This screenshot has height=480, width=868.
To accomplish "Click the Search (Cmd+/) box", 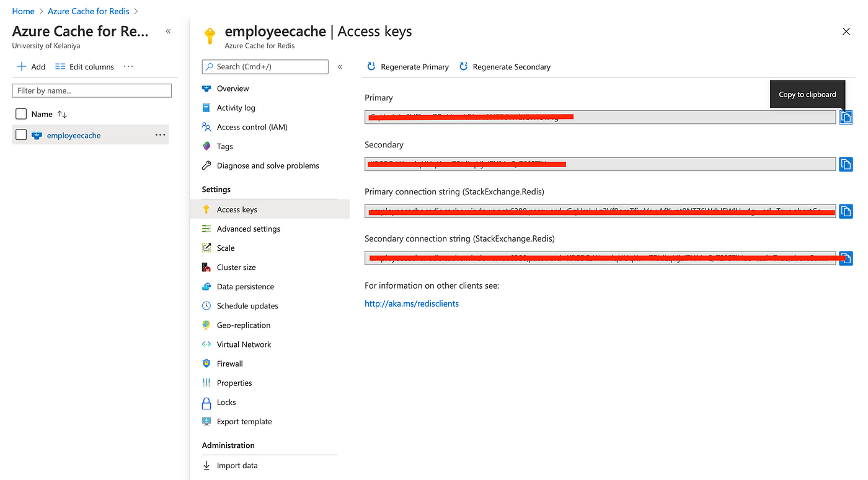I will (x=265, y=67).
